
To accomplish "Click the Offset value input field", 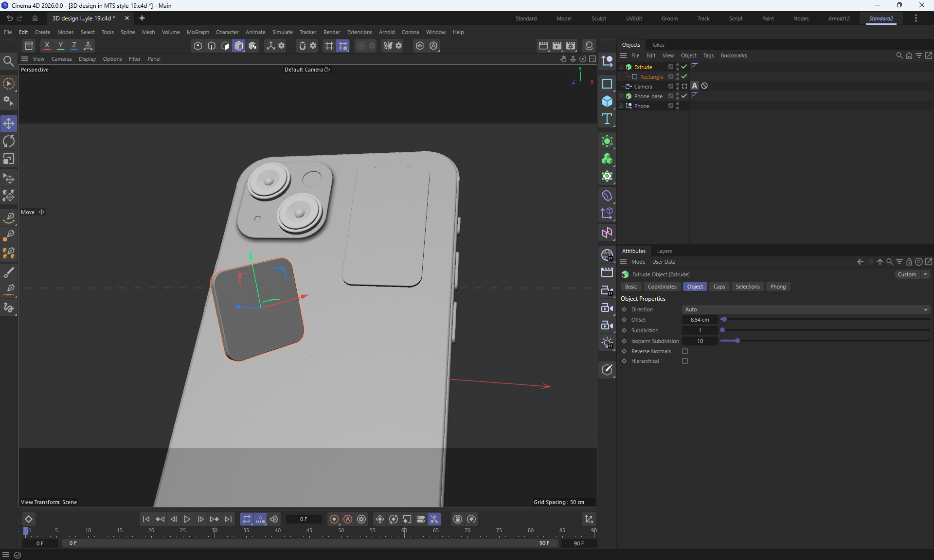I will (700, 320).
